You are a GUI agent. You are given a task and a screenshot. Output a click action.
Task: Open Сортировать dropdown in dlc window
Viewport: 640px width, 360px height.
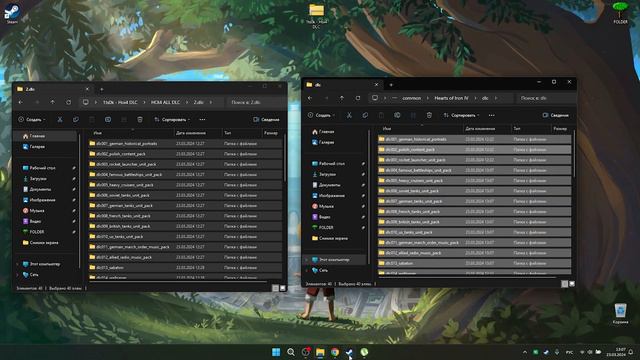[x=461, y=116]
